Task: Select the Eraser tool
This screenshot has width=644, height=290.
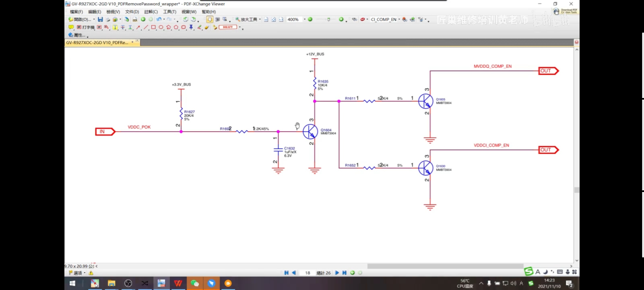Action: [x=207, y=27]
